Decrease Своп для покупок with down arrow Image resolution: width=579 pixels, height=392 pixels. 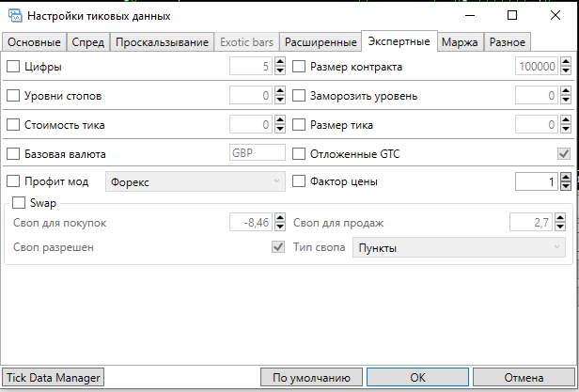point(280,227)
